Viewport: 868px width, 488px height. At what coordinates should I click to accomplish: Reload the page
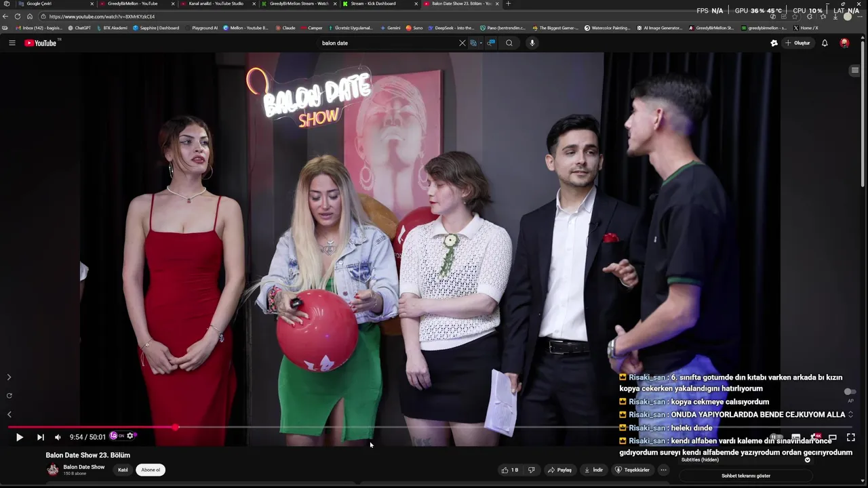pyautogui.click(x=18, y=16)
